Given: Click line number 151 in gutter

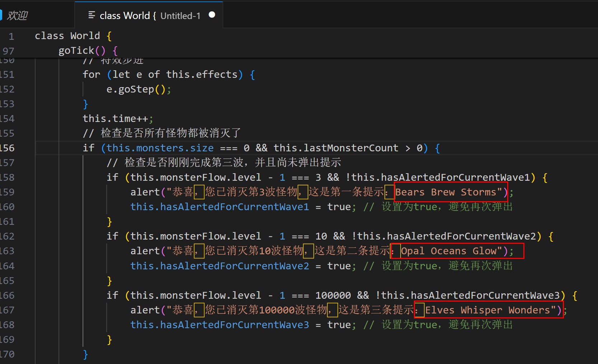Looking at the screenshot, I should (7, 75).
